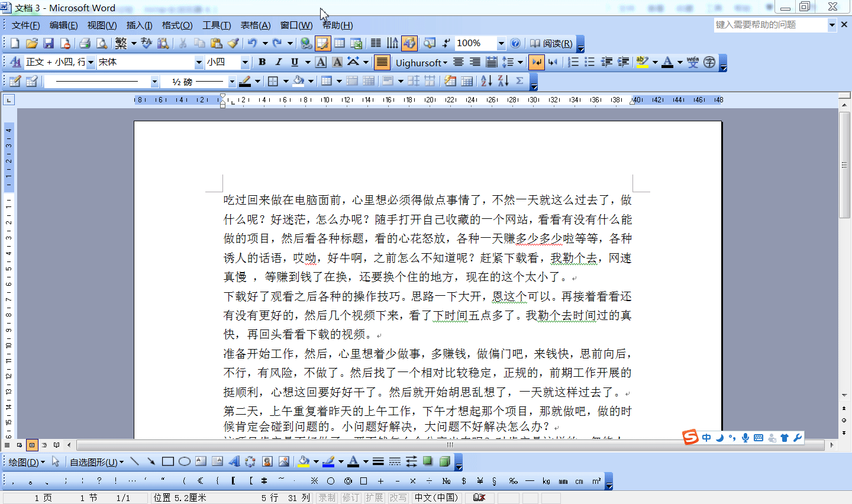The height and width of the screenshot is (504, 852).
Task: Apply font color A on Formatting toolbar
Action: point(667,62)
